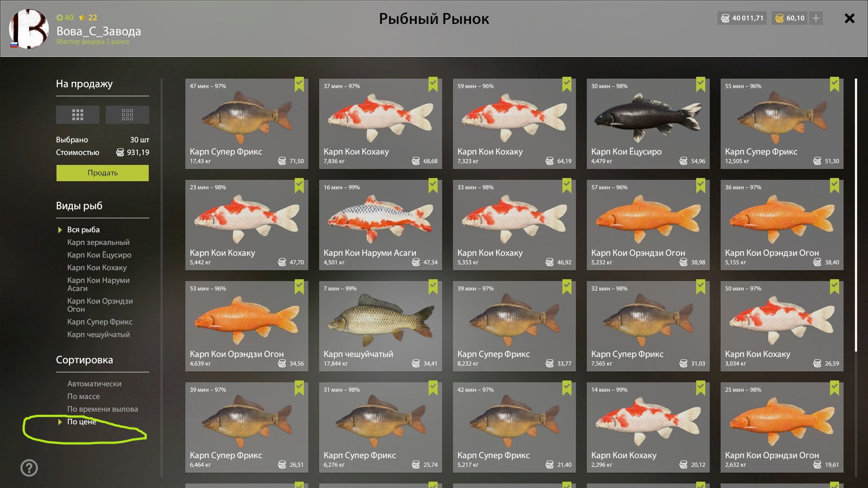Sort fish by По массе
The height and width of the screenshot is (488, 868).
click(84, 396)
